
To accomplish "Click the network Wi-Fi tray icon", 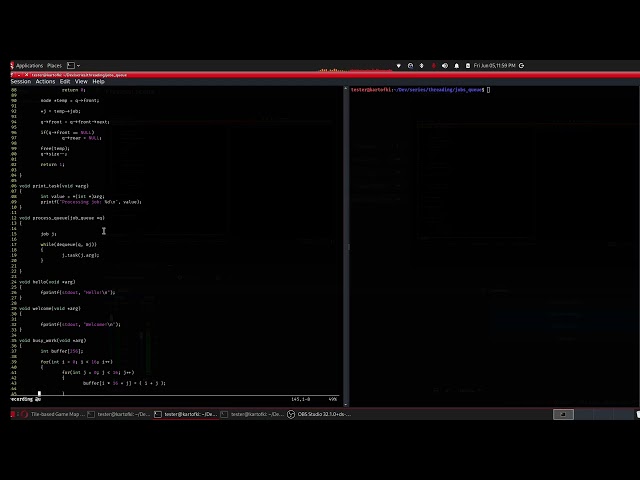I will point(399,66).
